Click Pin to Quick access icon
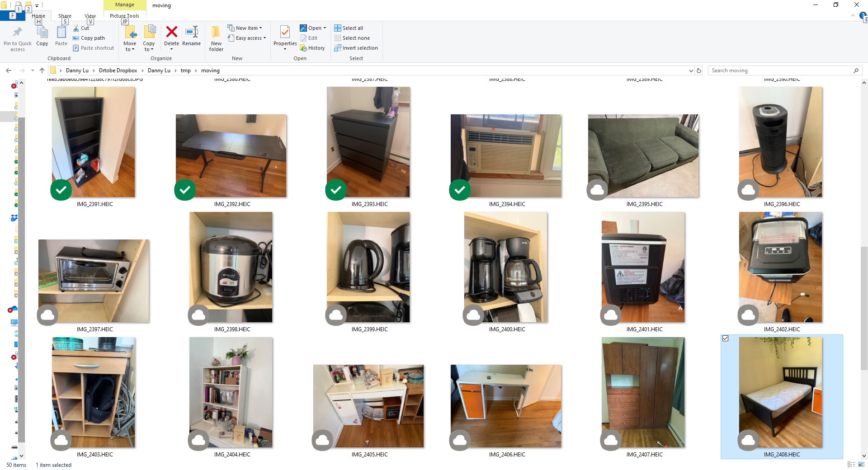 coord(18,33)
